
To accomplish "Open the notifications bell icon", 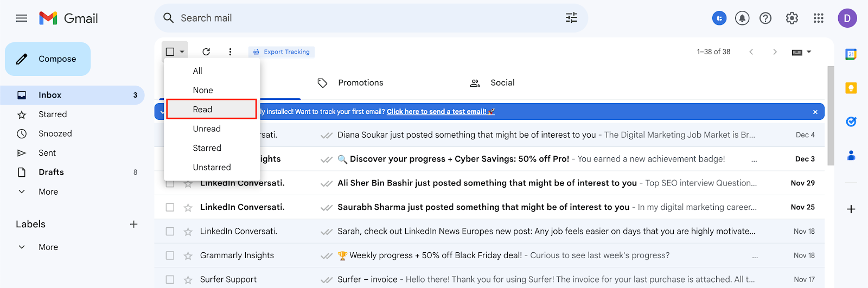I will pos(742,18).
